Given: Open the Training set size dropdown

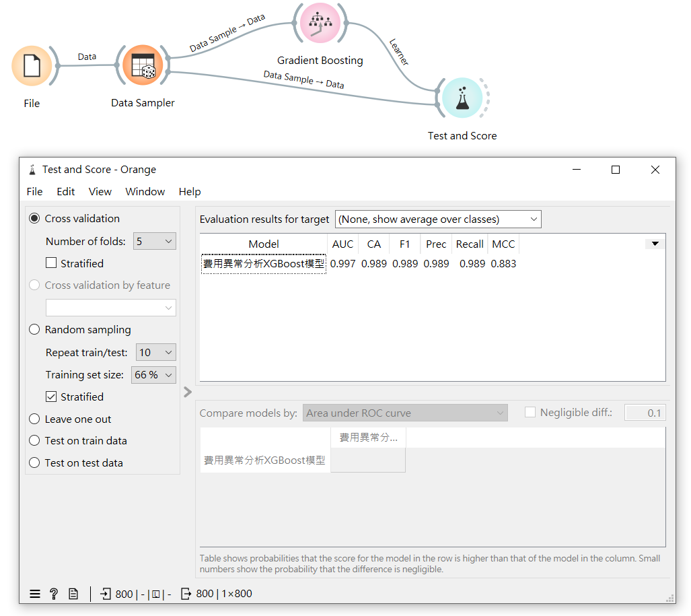Looking at the screenshot, I should pos(154,374).
